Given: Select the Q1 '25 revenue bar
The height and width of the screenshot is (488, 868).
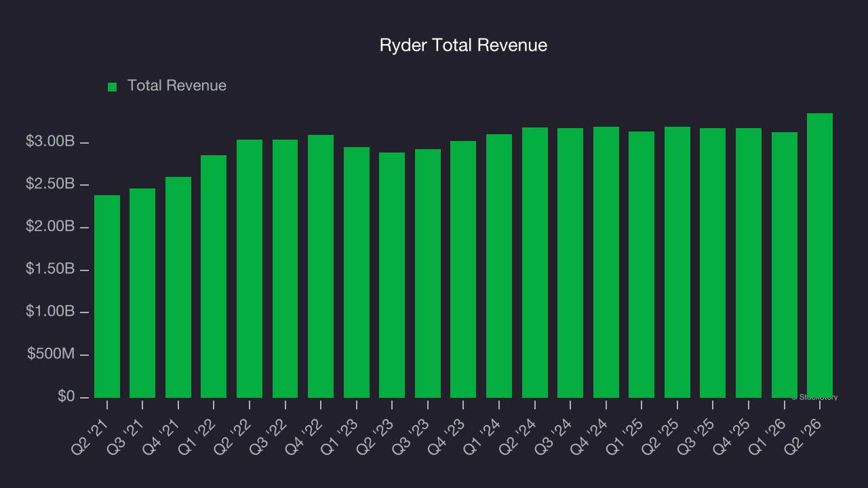Looking at the screenshot, I should click(642, 264).
